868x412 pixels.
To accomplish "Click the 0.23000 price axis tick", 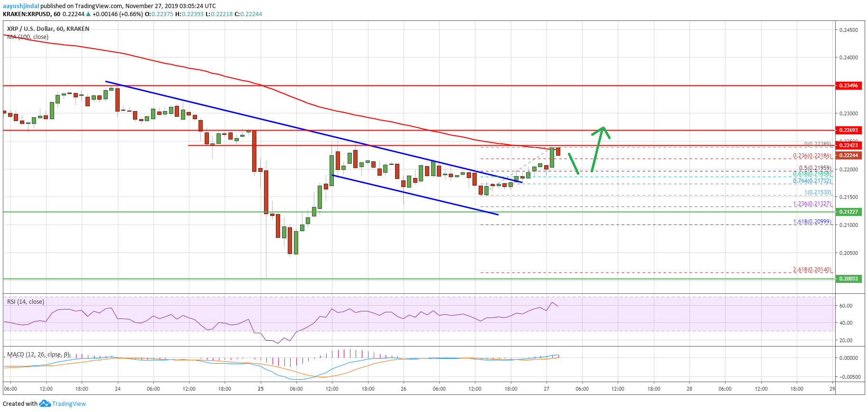I will click(x=849, y=113).
